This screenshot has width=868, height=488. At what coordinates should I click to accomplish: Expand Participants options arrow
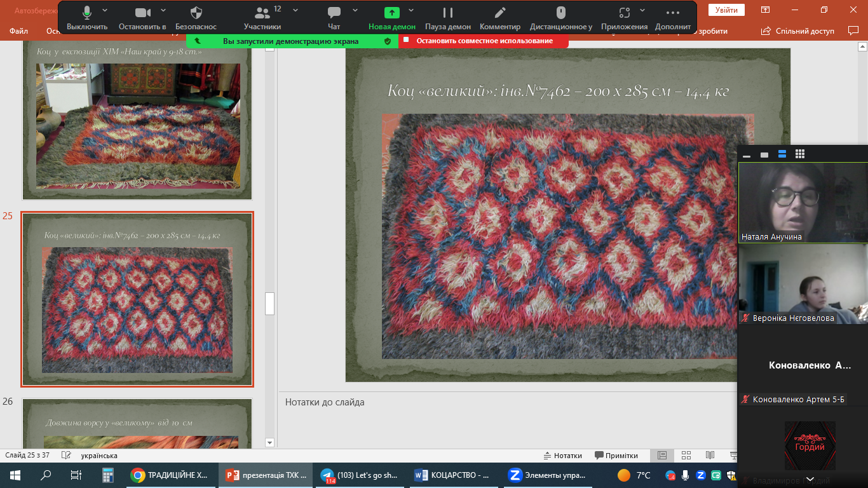click(x=295, y=10)
